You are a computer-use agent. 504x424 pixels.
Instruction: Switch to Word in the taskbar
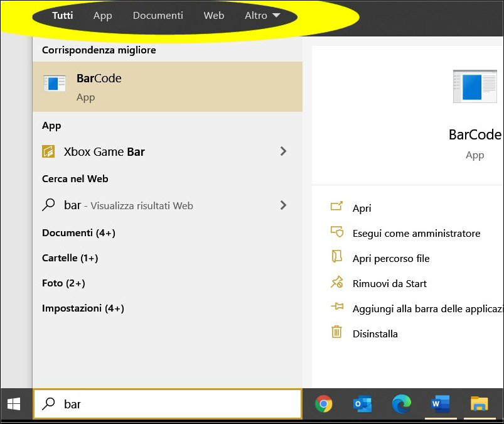(440, 404)
